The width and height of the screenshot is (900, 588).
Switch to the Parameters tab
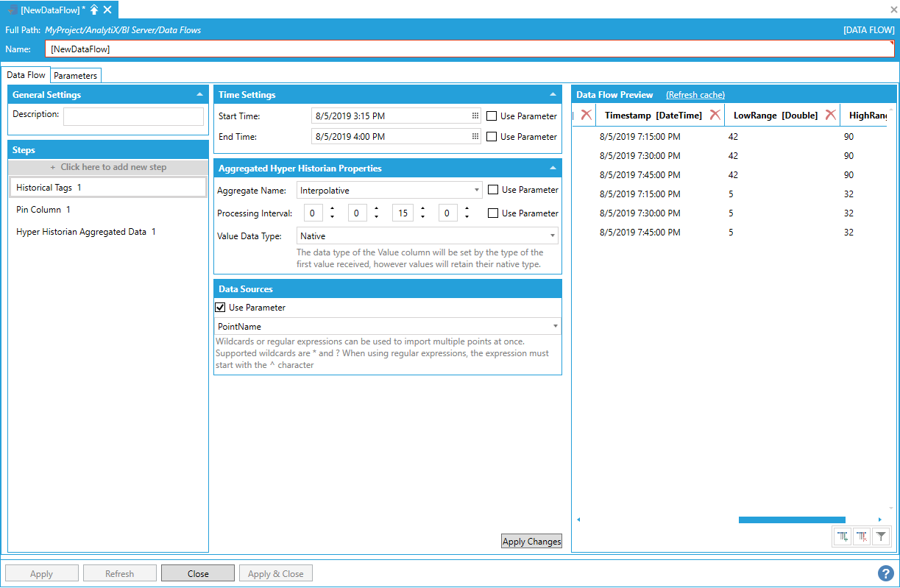pos(75,76)
